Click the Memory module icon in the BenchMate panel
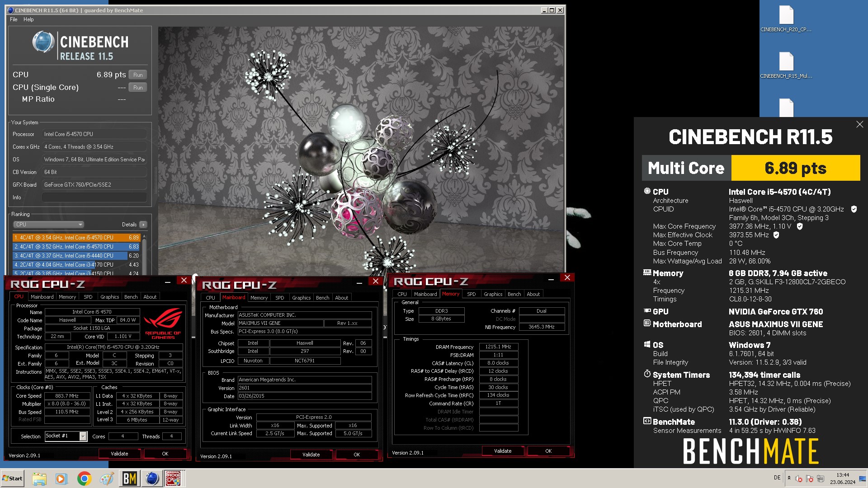868x488 pixels. 647,272
